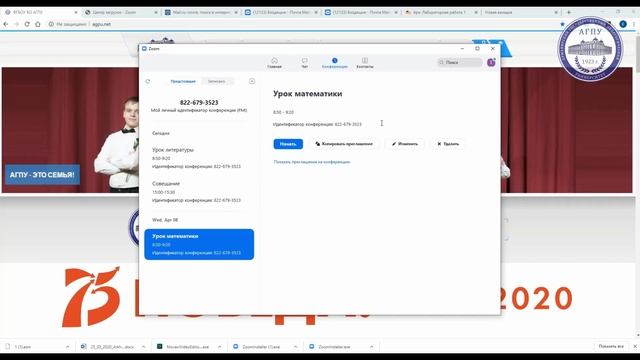The width and height of the screenshot is (640, 360).
Task: Switch to the first browser tab ФГБОУ ВО АГПУ
Action: (x=40, y=12)
